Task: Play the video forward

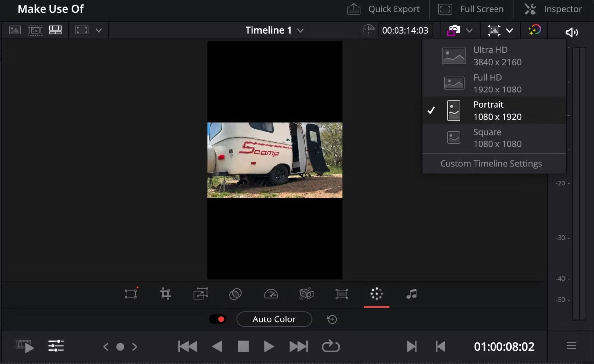Action: pyautogui.click(x=269, y=346)
